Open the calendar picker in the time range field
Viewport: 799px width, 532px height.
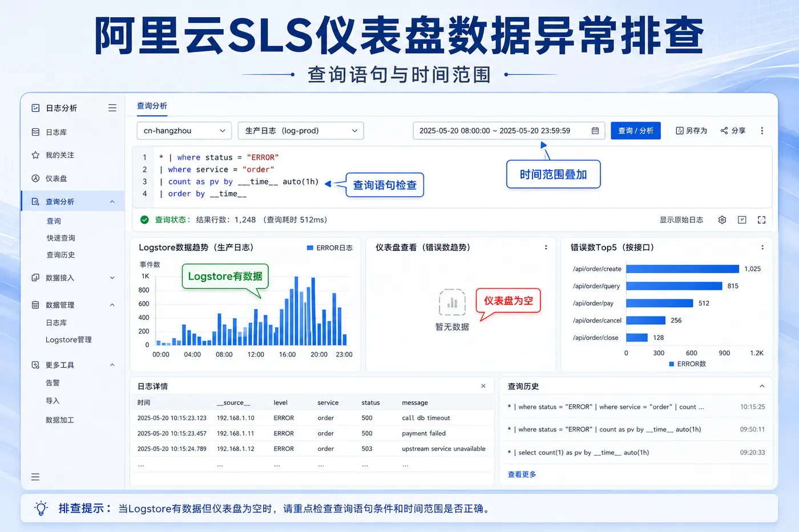click(595, 131)
